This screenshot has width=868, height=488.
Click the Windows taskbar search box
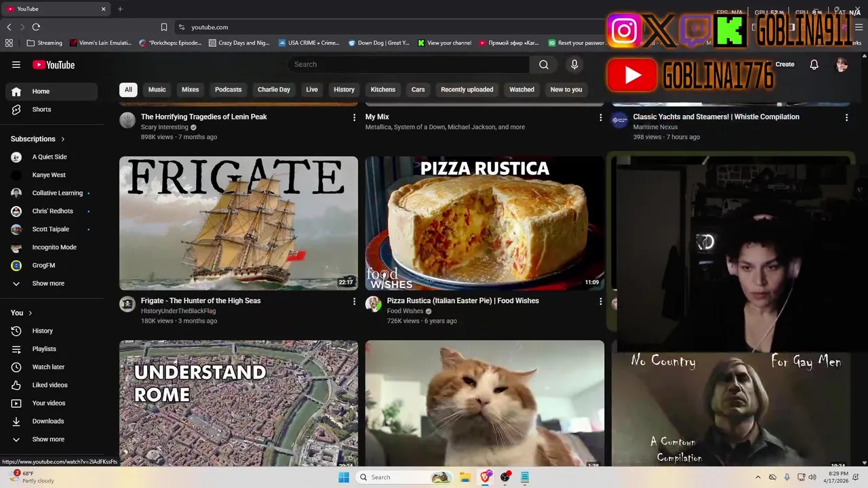[x=403, y=477]
